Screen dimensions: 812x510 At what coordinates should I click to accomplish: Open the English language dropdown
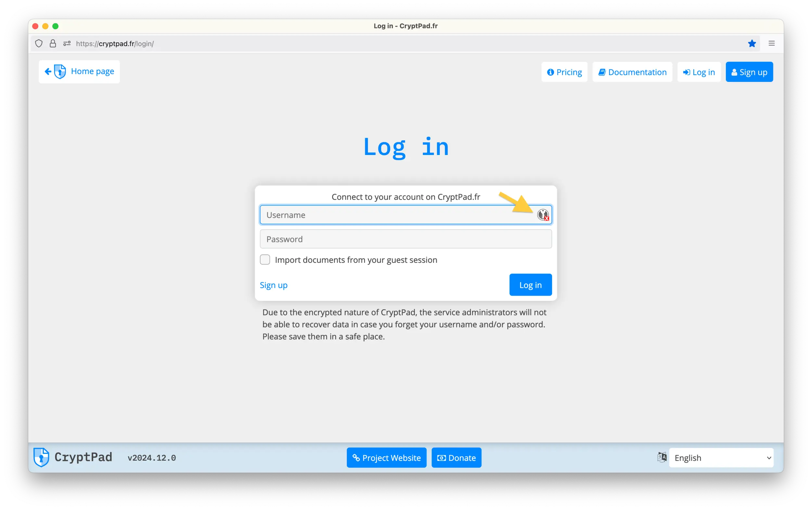point(722,458)
